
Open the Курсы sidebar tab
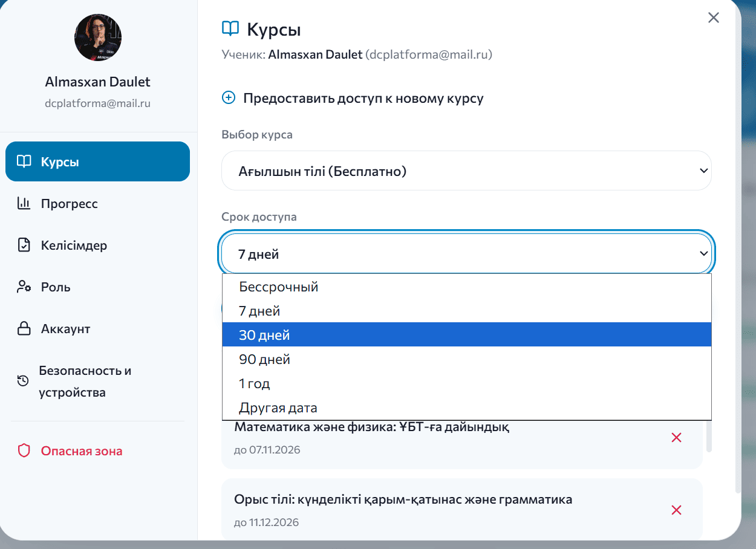97,161
